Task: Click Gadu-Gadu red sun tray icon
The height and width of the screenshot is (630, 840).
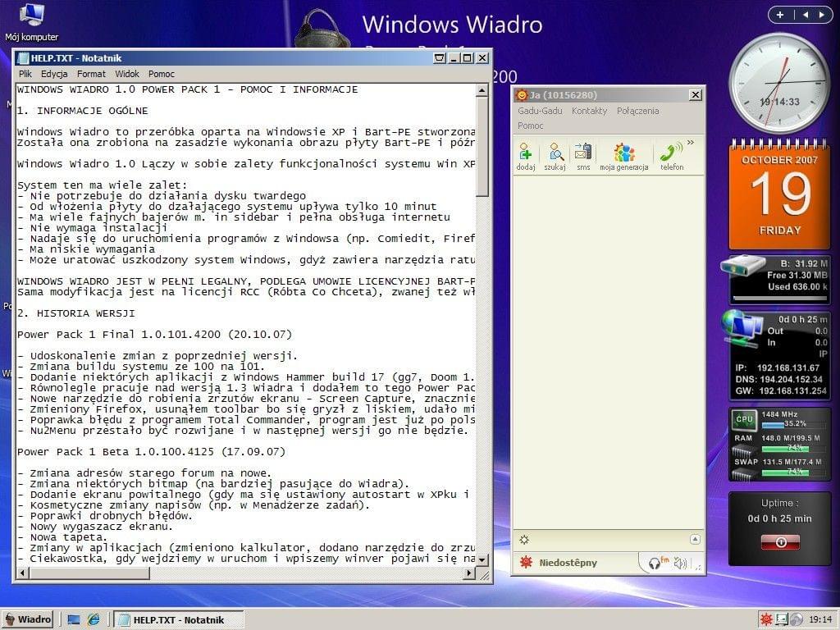Action: 766,619
